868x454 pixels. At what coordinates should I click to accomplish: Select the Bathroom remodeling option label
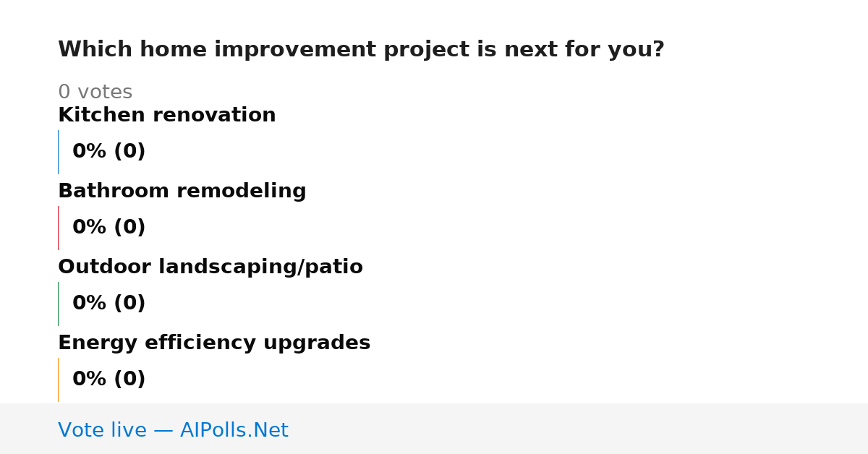[182, 191]
